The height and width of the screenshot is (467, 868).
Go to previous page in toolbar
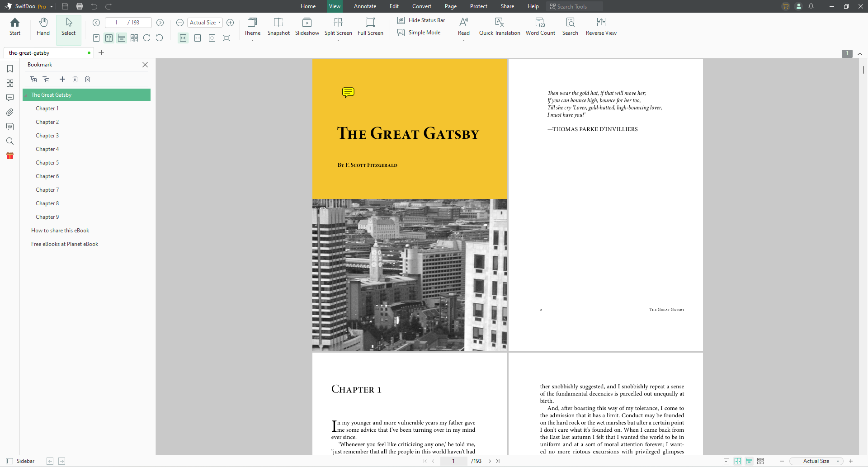[x=96, y=23]
